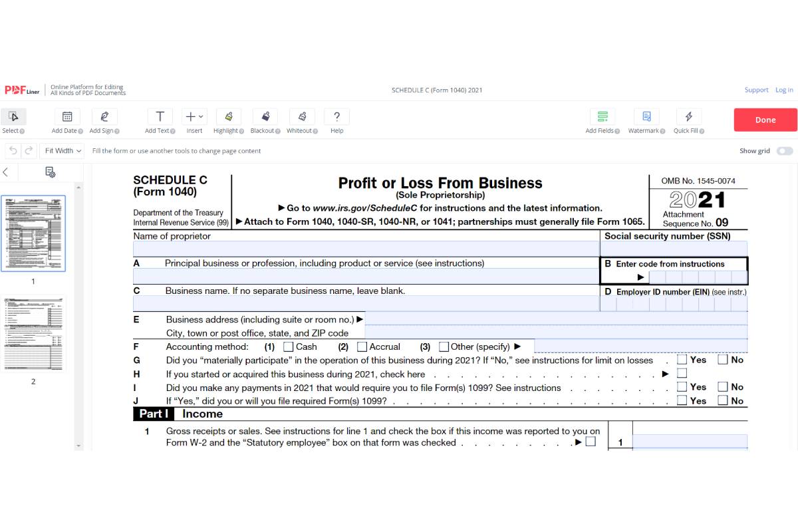Click the Social security number field
The image size is (798, 532).
pyautogui.click(x=674, y=249)
